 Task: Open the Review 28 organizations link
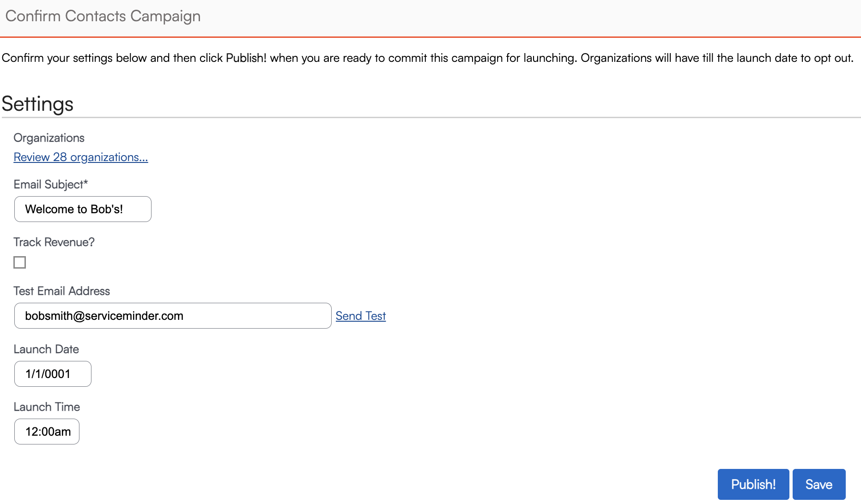[81, 157]
